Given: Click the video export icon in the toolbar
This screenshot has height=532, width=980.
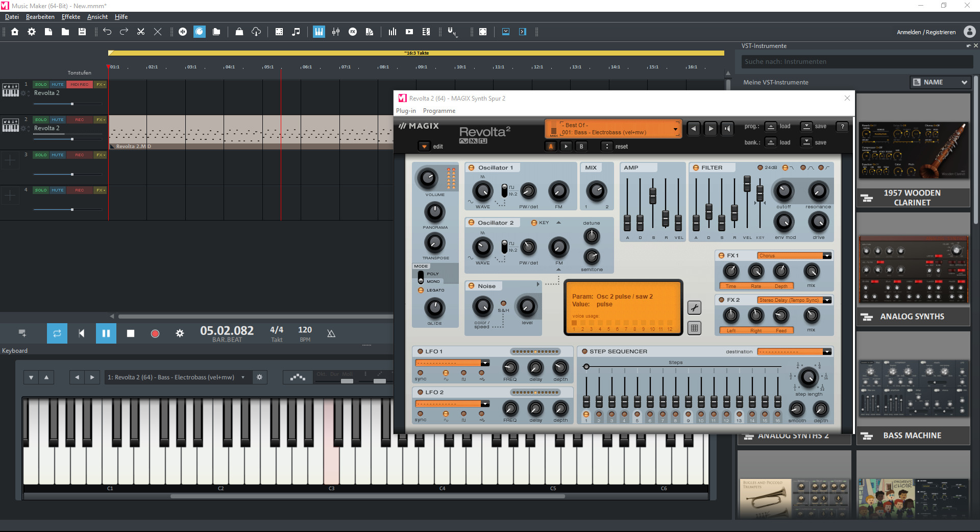Looking at the screenshot, I should tap(409, 32).
